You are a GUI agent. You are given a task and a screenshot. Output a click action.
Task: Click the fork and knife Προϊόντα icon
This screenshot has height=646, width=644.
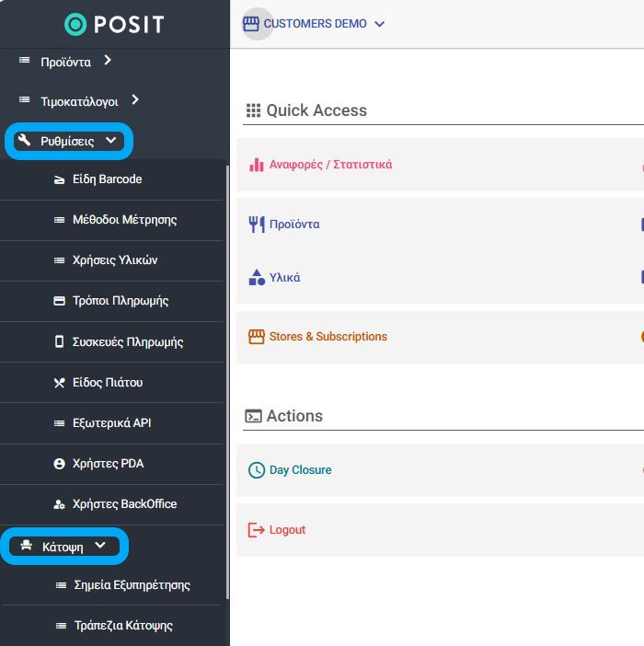257,225
